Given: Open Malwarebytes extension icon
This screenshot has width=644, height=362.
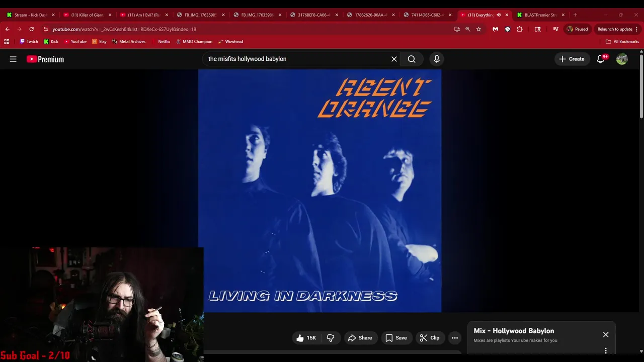Looking at the screenshot, I should 495,29.
